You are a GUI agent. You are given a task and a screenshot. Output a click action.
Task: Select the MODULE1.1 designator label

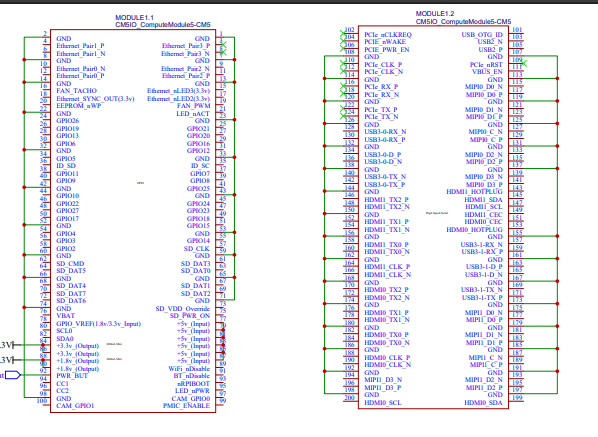click(134, 18)
